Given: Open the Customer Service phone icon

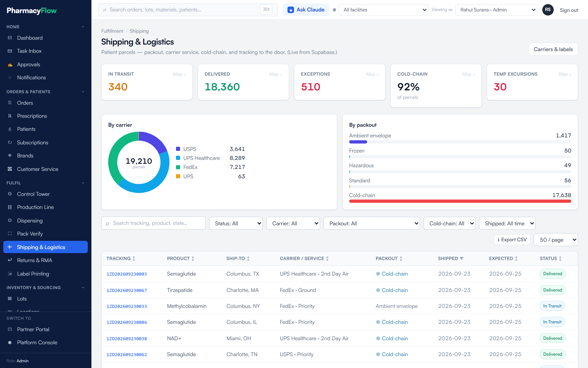Looking at the screenshot, I should pos(10,169).
